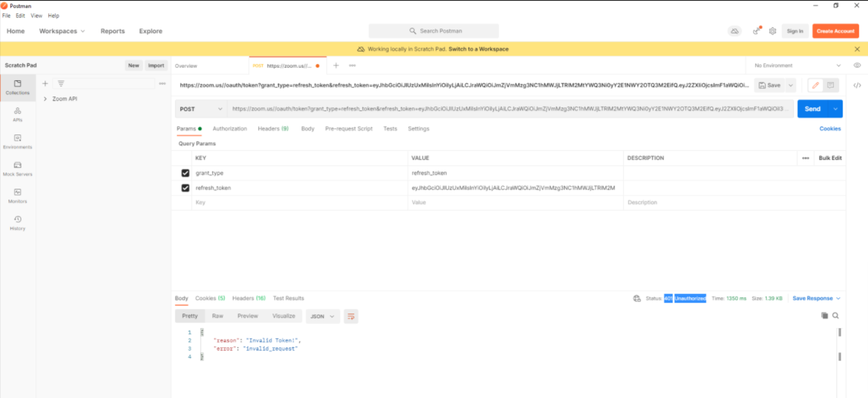Open the History sidebar panel
The image size is (868, 398).
click(17, 223)
